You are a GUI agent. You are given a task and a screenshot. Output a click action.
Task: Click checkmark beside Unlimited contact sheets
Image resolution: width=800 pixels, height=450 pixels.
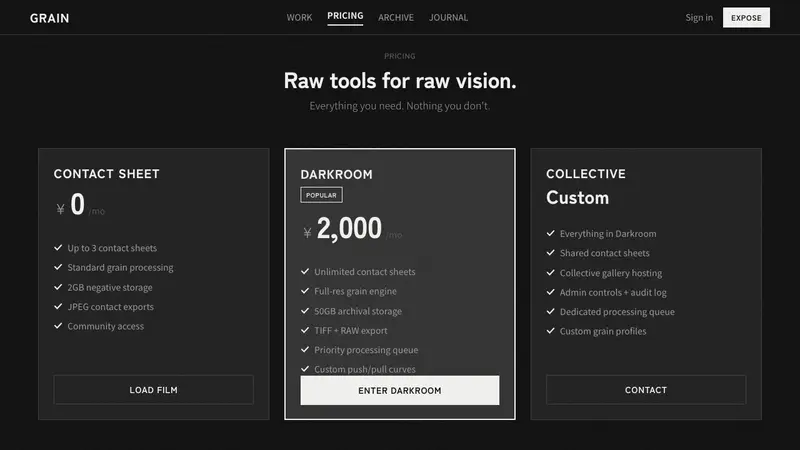(x=305, y=271)
